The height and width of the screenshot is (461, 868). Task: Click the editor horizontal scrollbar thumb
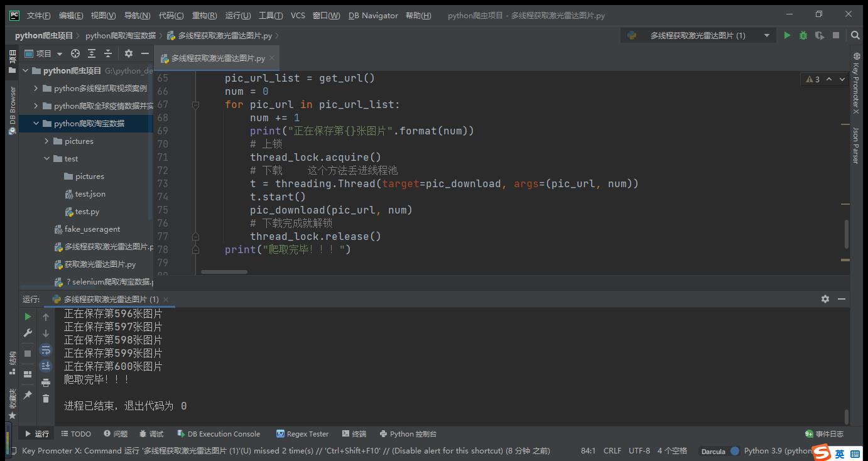click(x=224, y=272)
